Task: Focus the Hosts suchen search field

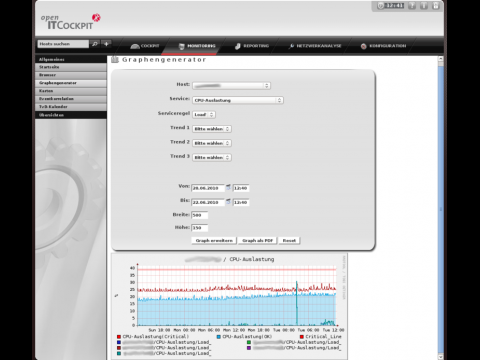Action: [63, 44]
